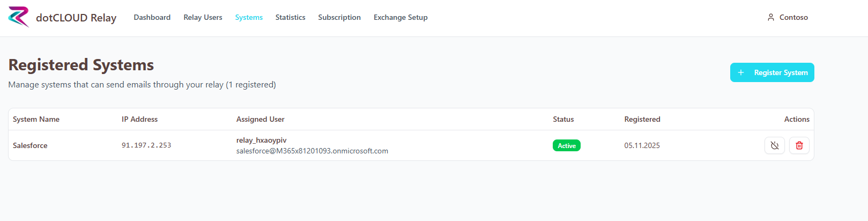Click the plus icon in Register System
Screen dimensions: 868x221
(x=741, y=72)
